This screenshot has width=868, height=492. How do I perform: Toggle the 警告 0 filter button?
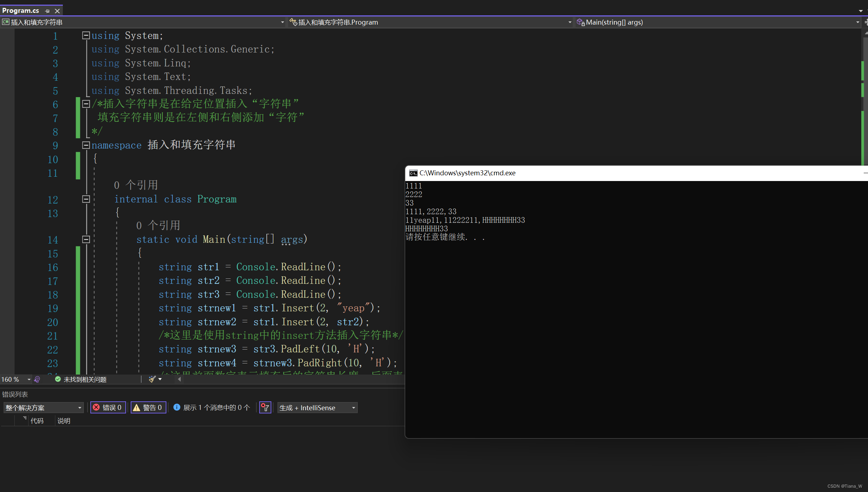point(148,407)
